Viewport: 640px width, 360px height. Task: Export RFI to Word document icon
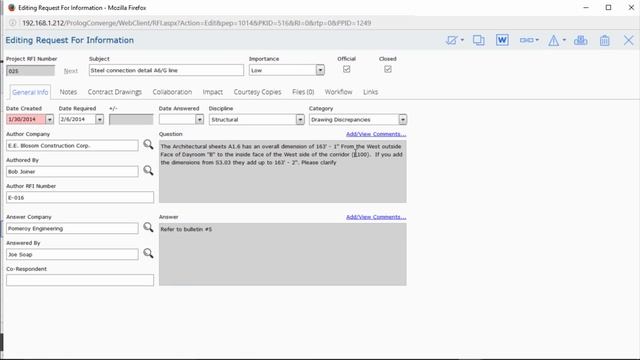(x=502, y=40)
